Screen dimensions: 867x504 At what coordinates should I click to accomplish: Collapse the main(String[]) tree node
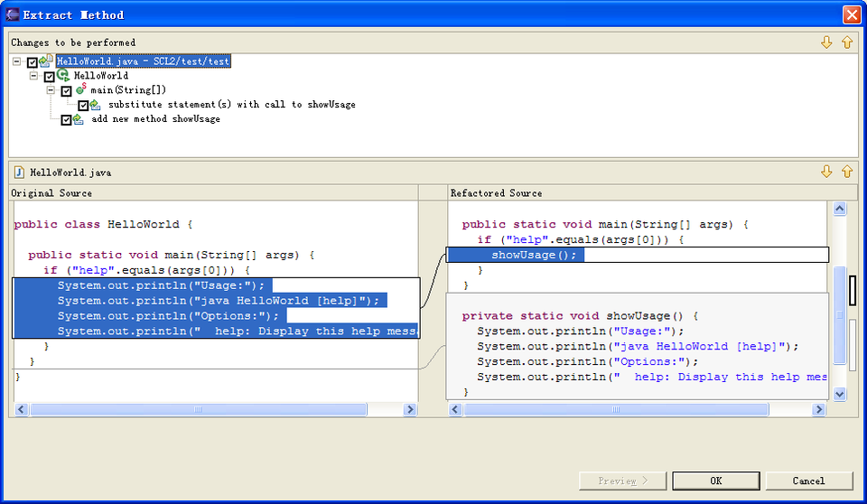[51, 89]
